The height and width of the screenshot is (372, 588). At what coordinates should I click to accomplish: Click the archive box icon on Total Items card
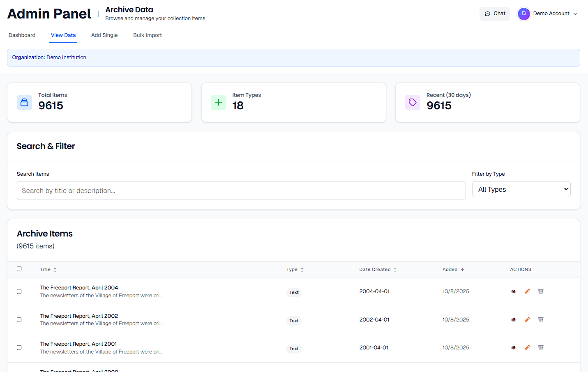click(x=24, y=102)
